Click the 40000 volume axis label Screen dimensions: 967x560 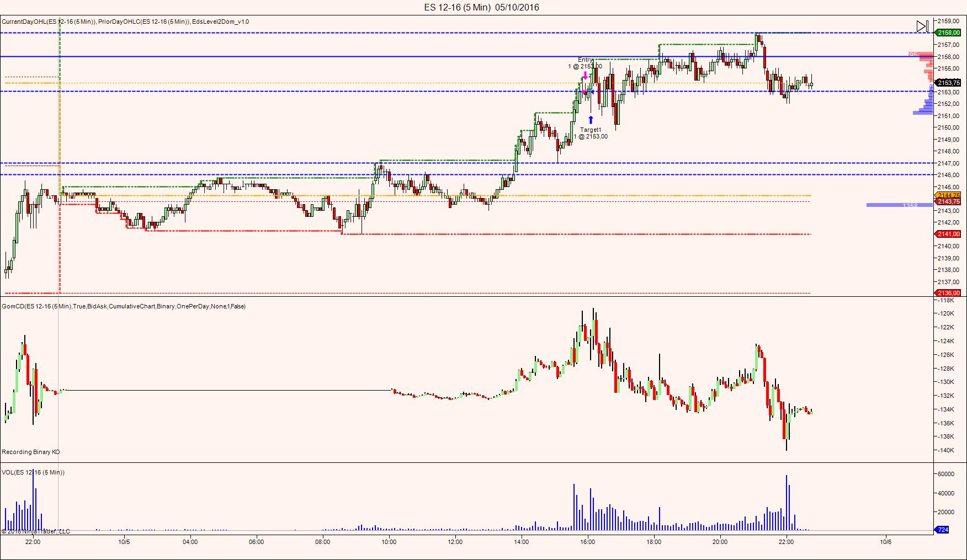click(946, 493)
